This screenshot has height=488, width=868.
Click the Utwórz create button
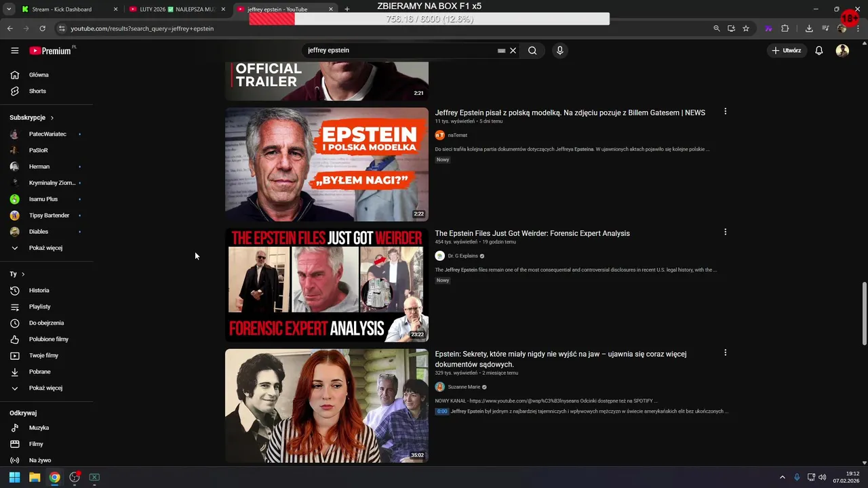(x=787, y=50)
